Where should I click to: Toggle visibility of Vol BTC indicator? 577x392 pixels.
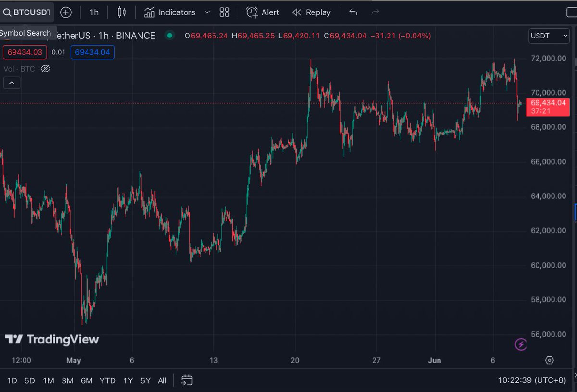(46, 69)
